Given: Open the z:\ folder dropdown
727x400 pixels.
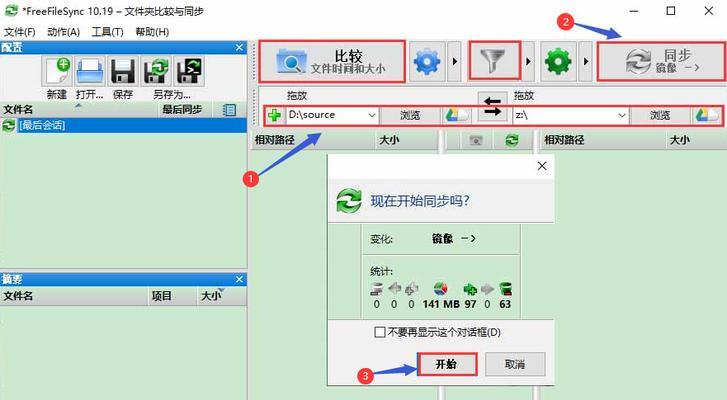Looking at the screenshot, I should [622, 115].
